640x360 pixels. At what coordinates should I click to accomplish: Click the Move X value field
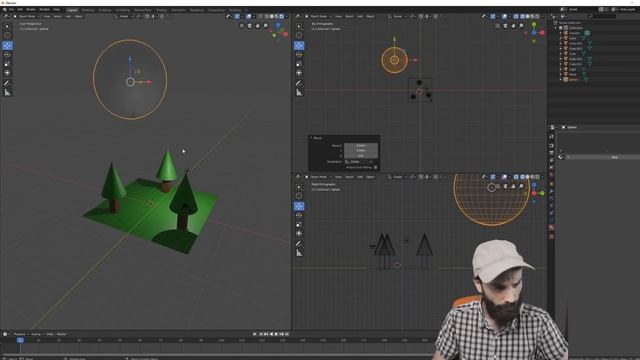361,145
